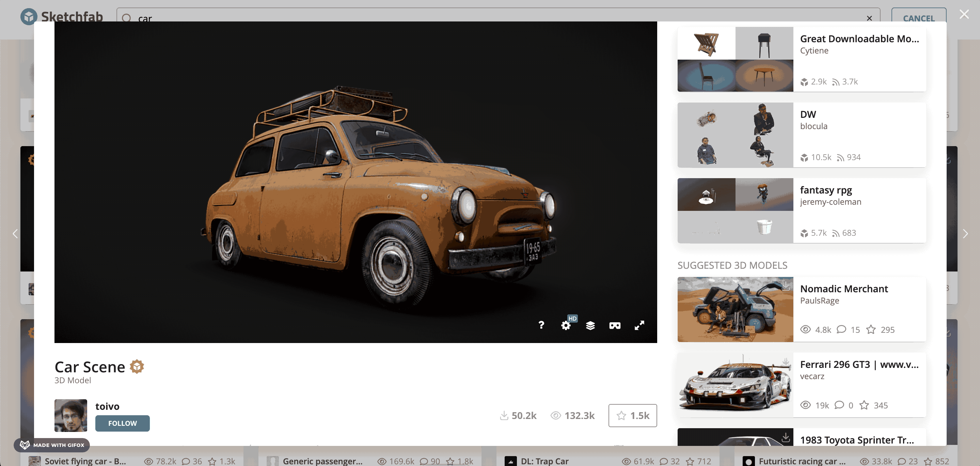980x466 pixels.
Task: Open author PaulsRage's profile
Action: click(820, 300)
